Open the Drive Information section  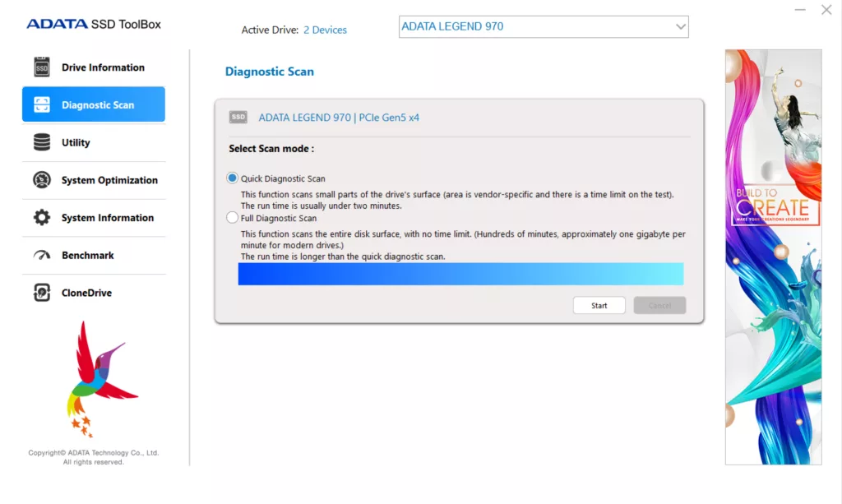tap(94, 67)
